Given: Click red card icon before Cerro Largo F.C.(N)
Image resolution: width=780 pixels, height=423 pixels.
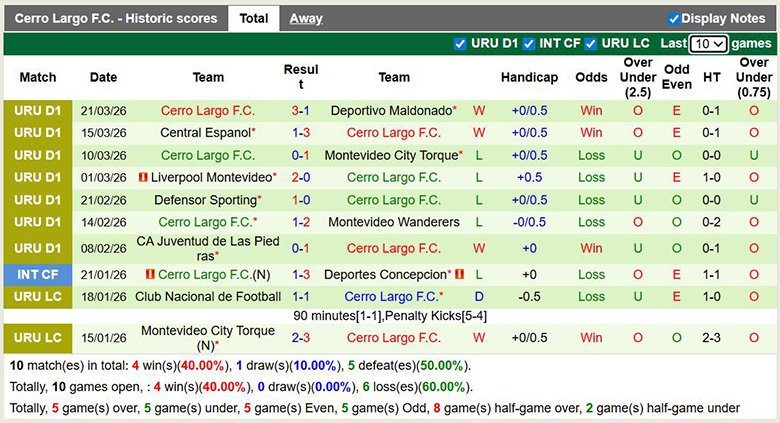Looking at the screenshot, I should click(150, 274).
